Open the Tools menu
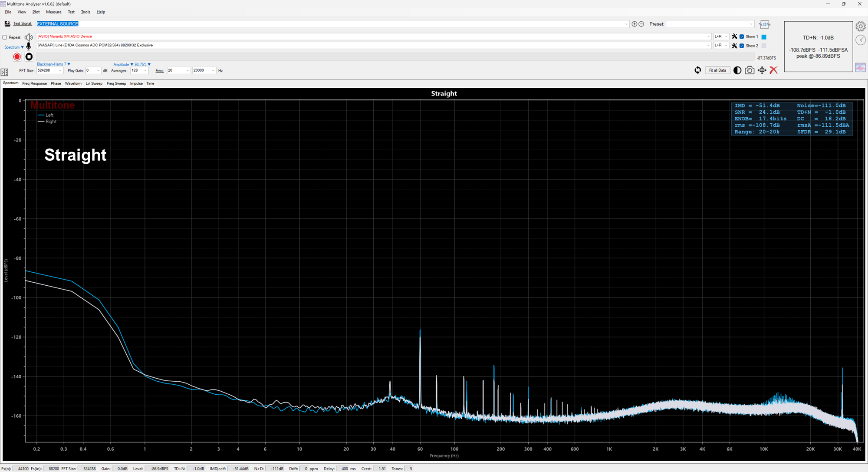 pos(85,12)
